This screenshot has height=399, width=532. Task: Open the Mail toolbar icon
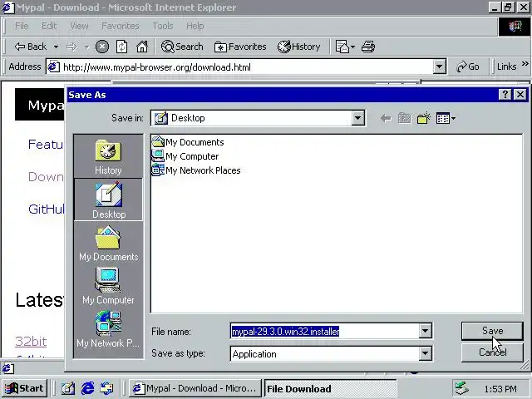(x=342, y=47)
